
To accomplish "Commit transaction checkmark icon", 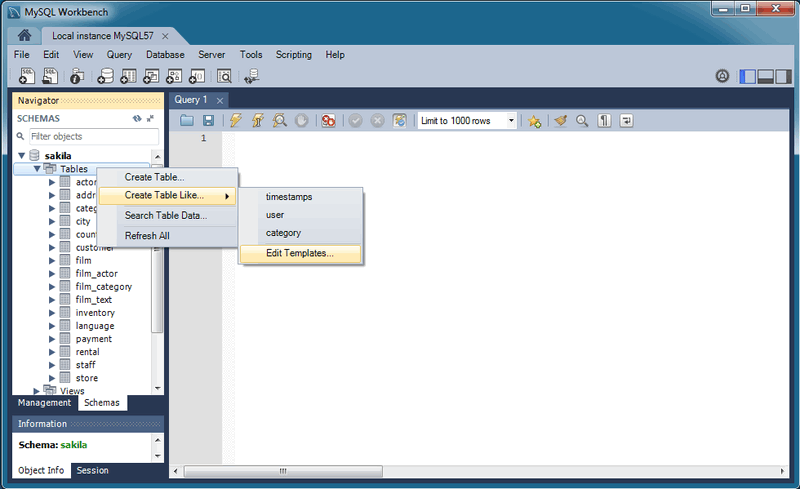I will pyautogui.click(x=356, y=120).
